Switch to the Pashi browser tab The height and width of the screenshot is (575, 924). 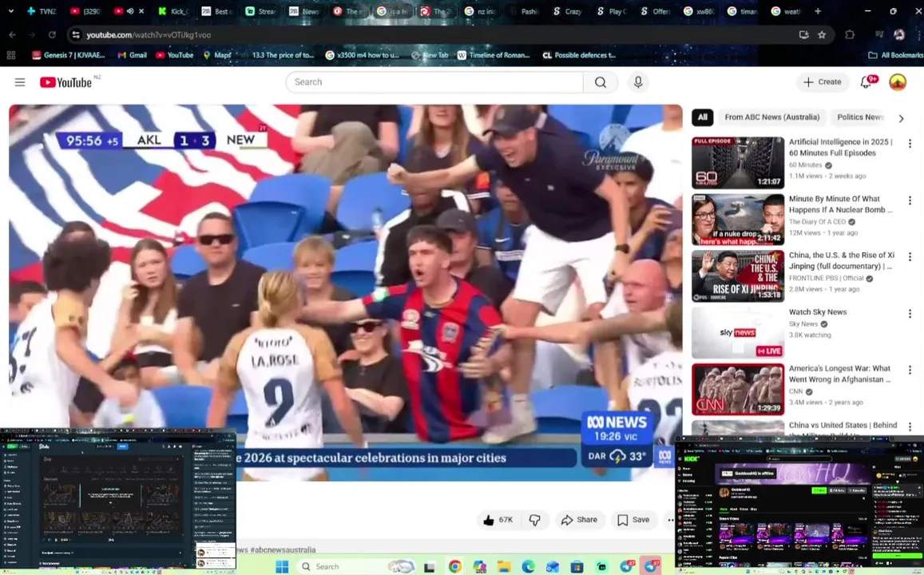point(523,11)
